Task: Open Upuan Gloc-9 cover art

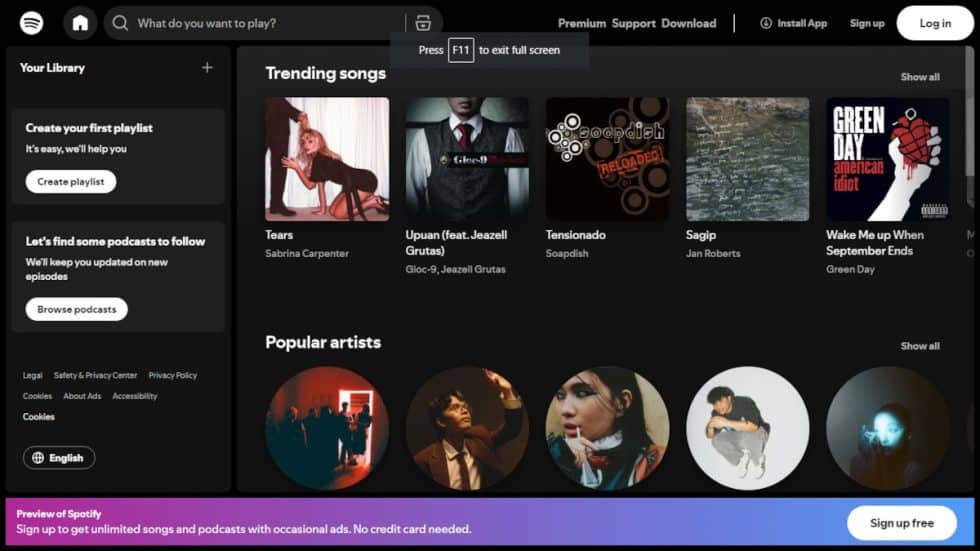Action: (x=467, y=159)
